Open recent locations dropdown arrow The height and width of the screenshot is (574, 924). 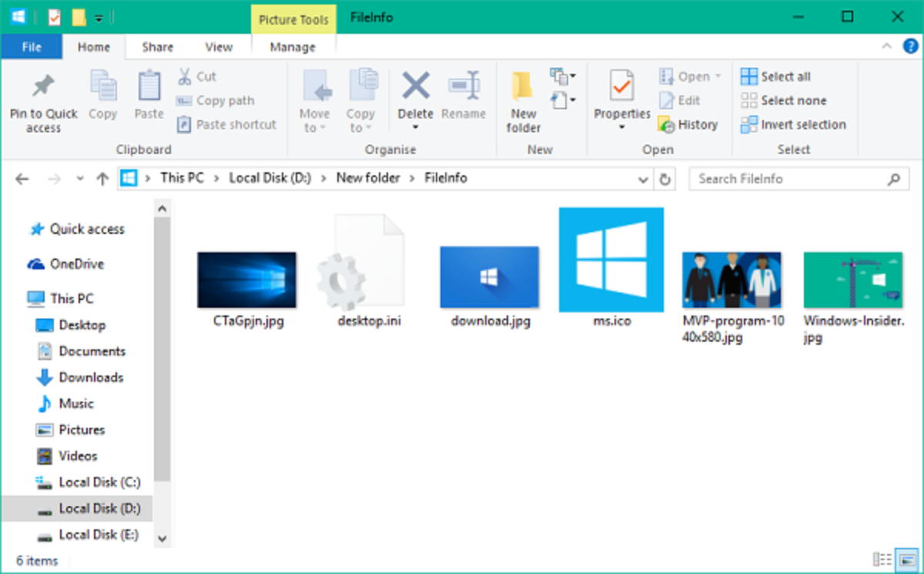[80, 179]
